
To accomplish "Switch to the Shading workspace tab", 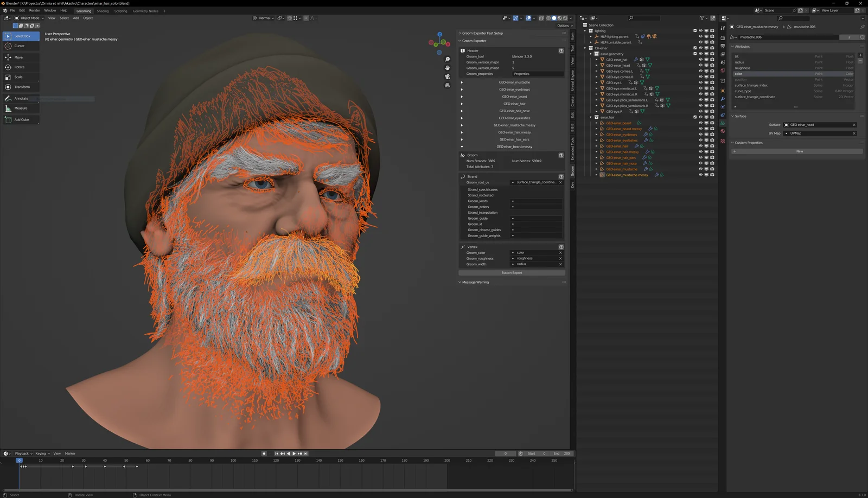I will tap(103, 11).
